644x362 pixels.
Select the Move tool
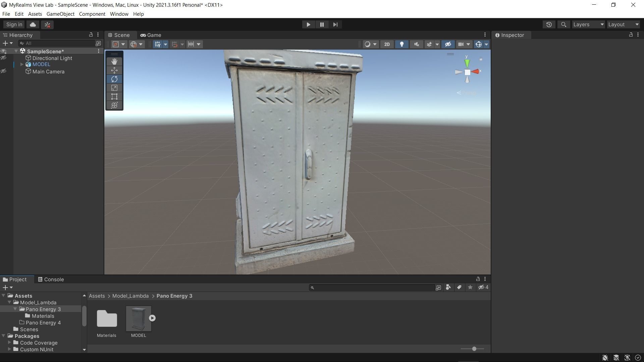click(114, 70)
